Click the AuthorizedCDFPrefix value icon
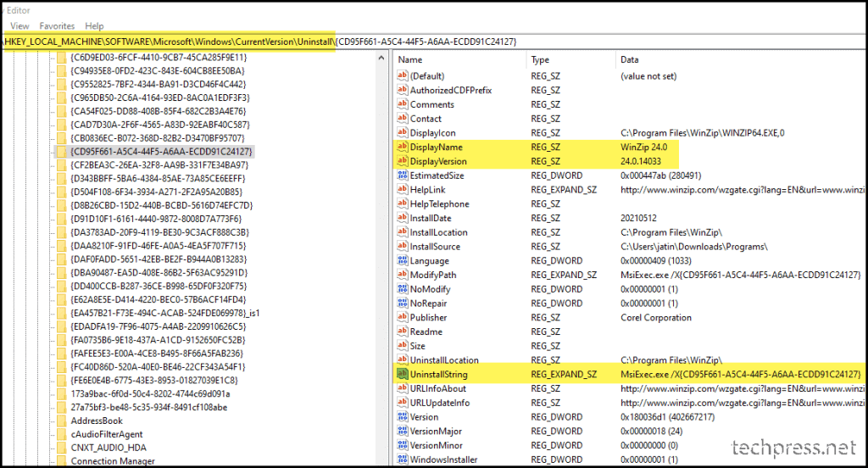Screen dimensions: 868x468 403,90
